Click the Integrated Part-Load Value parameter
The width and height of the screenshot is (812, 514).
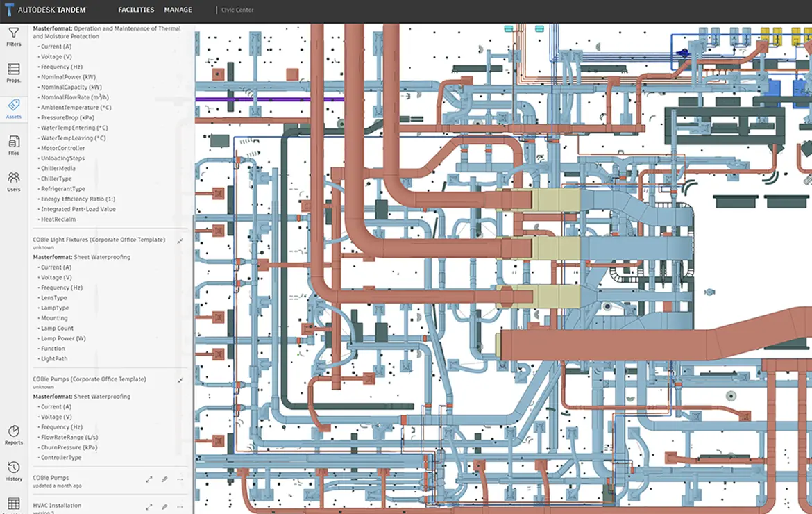pyautogui.click(x=78, y=209)
